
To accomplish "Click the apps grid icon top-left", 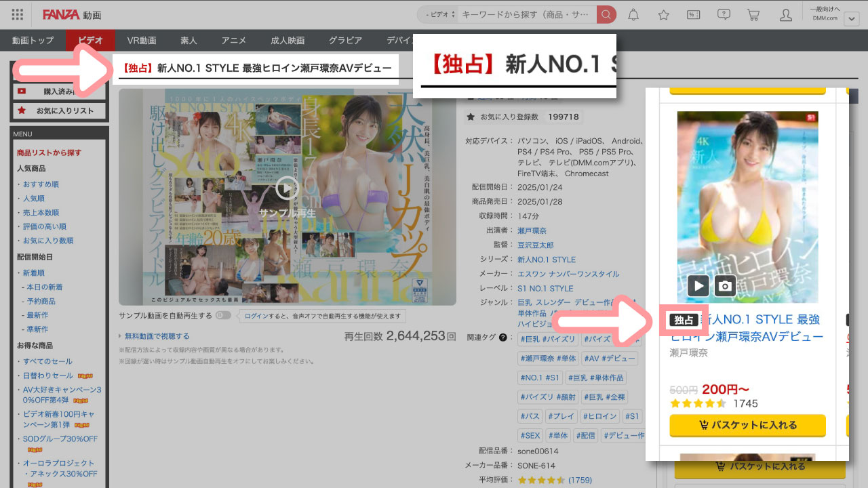I will coord(16,14).
